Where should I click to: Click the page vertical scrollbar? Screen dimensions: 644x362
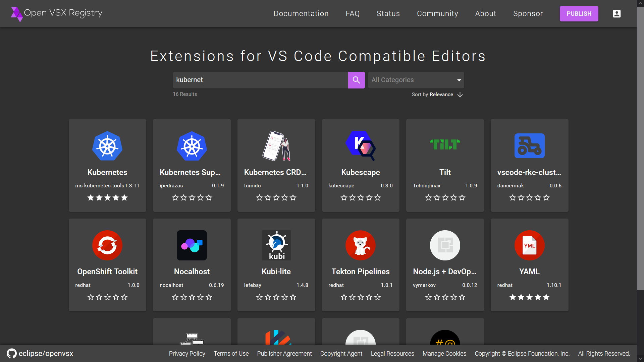click(640, 147)
